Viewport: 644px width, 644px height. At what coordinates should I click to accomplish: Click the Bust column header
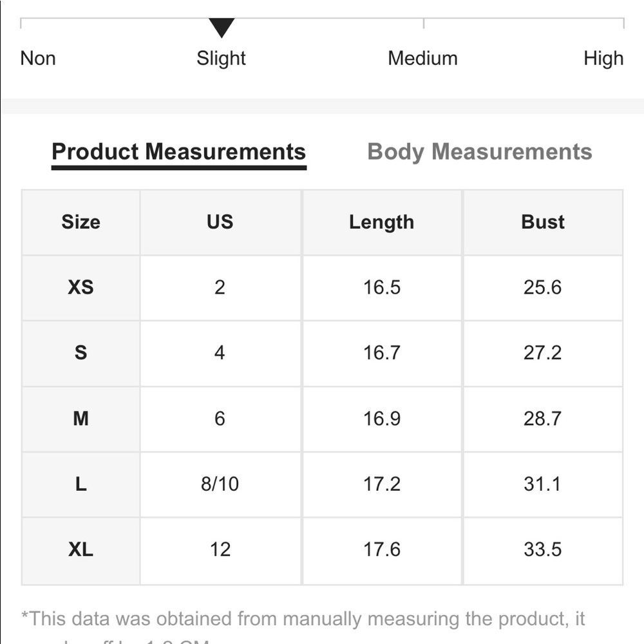543,222
